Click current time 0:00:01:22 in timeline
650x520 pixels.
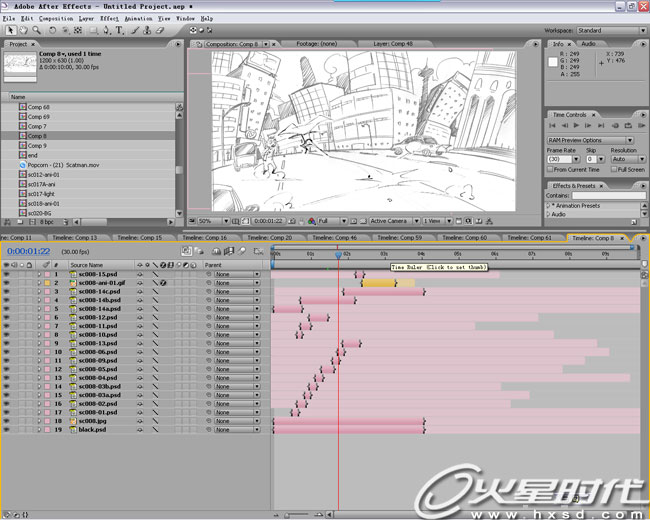point(29,251)
